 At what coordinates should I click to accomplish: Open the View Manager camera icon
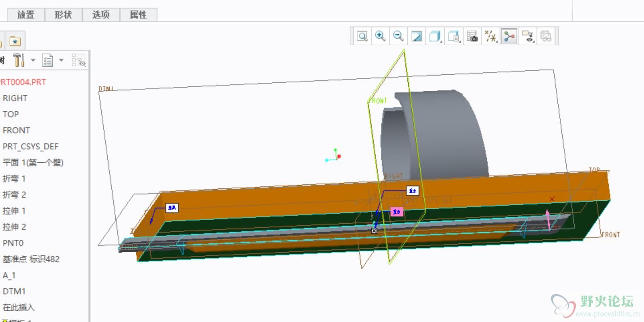[x=472, y=36]
